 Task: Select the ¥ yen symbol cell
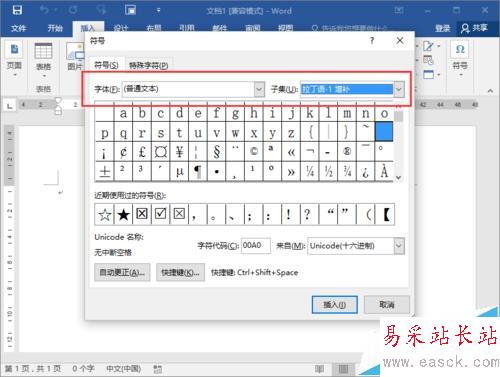(x=179, y=152)
